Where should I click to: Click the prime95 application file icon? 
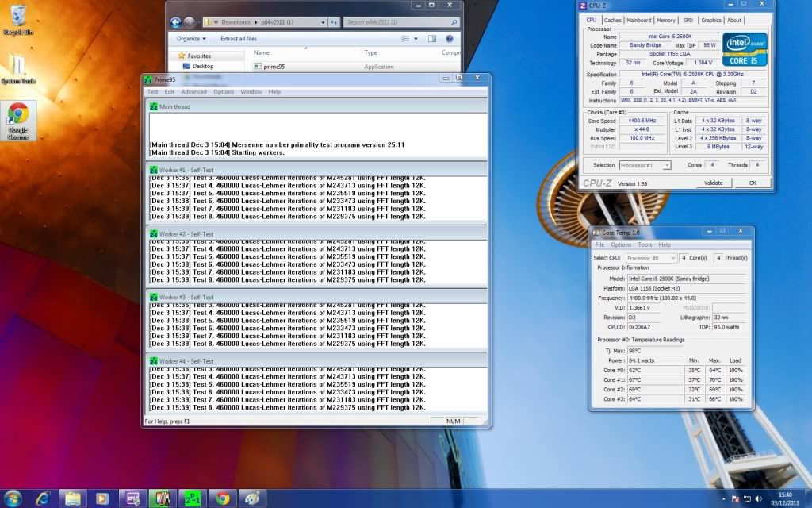[258, 67]
